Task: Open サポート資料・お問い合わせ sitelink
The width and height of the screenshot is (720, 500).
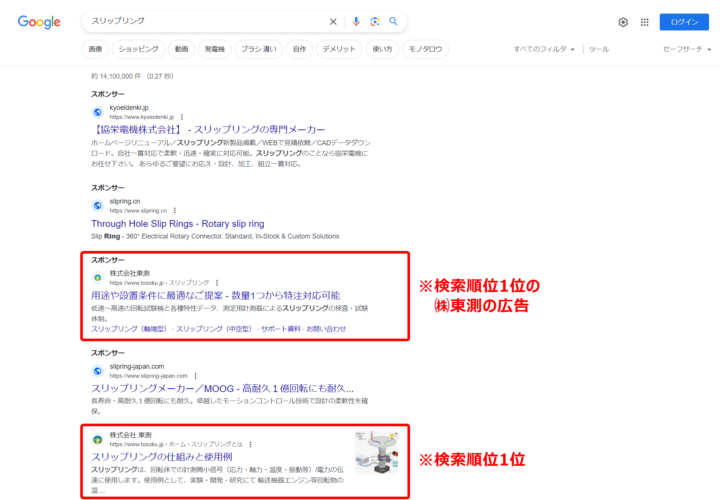Action: coord(304,329)
